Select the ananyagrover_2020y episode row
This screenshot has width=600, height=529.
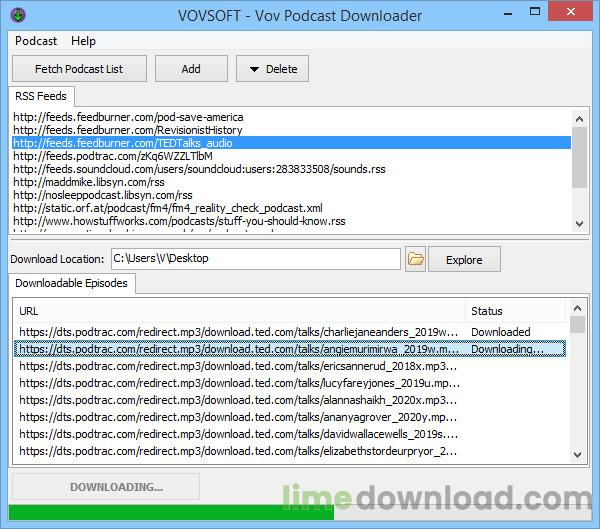click(x=290, y=417)
